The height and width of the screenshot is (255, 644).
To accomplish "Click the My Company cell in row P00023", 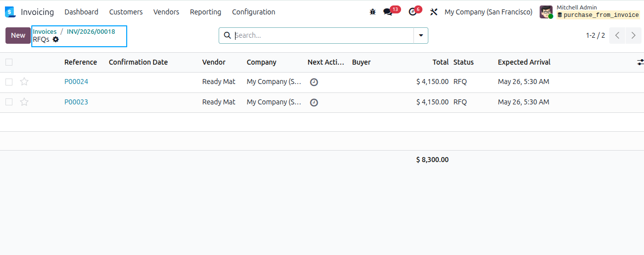I will (x=274, y=102).
